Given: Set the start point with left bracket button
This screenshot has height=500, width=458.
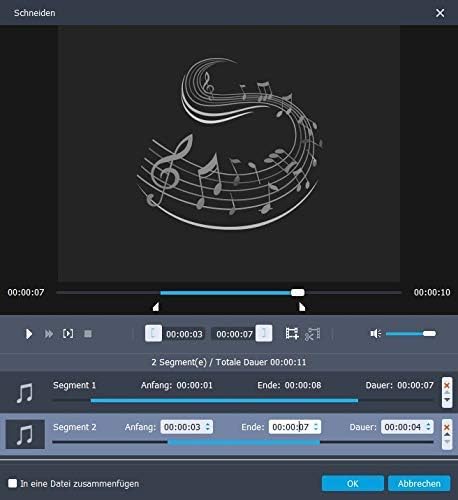Looking at the screenshot, I should pyautogui.click(x=153, y=333).
